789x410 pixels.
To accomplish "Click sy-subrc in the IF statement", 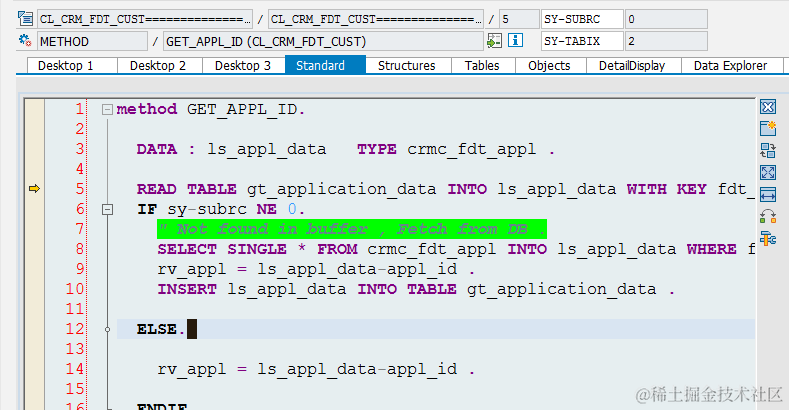I will click(x=207, y=210).
